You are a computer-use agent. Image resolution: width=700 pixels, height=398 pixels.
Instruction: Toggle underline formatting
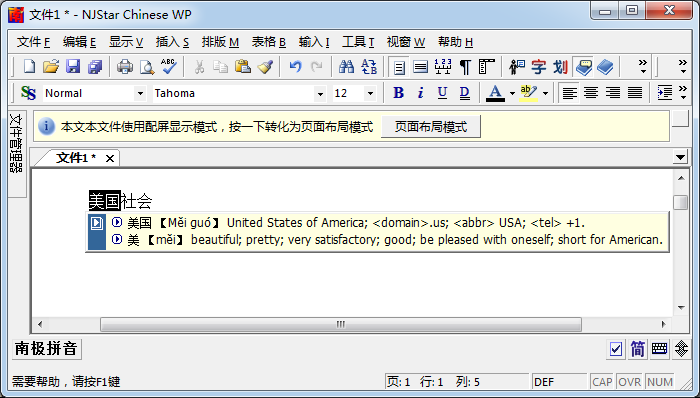(x=442, y=93)
